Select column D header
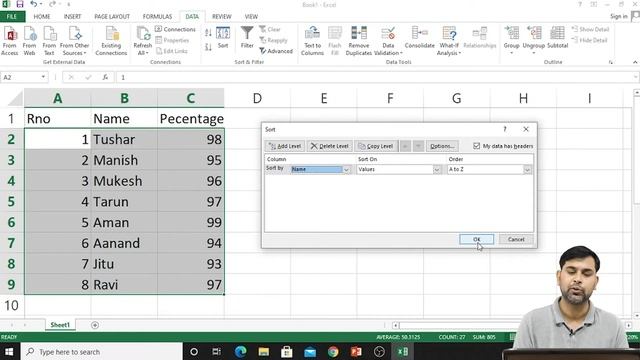The width and height of the screenshot is (640, 360). (257, 98)
